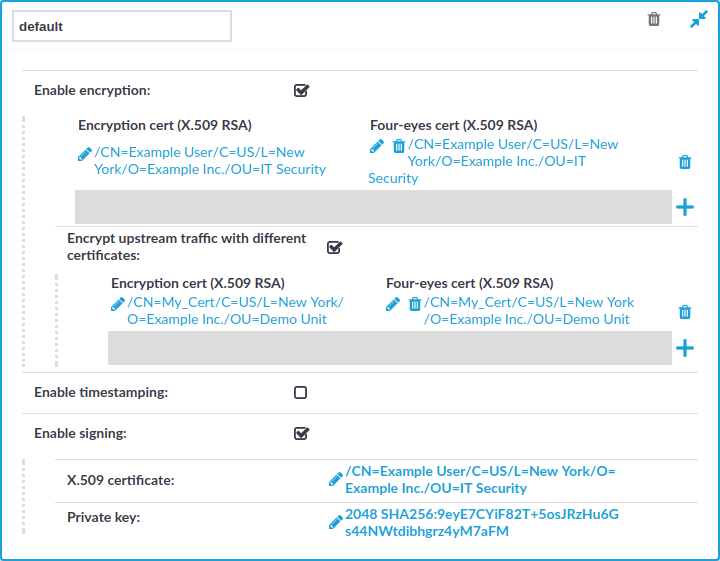Edit the first Encryption cert with pencil icon
The height and width of the screenshot is (561, 720).
pos(84,154)
